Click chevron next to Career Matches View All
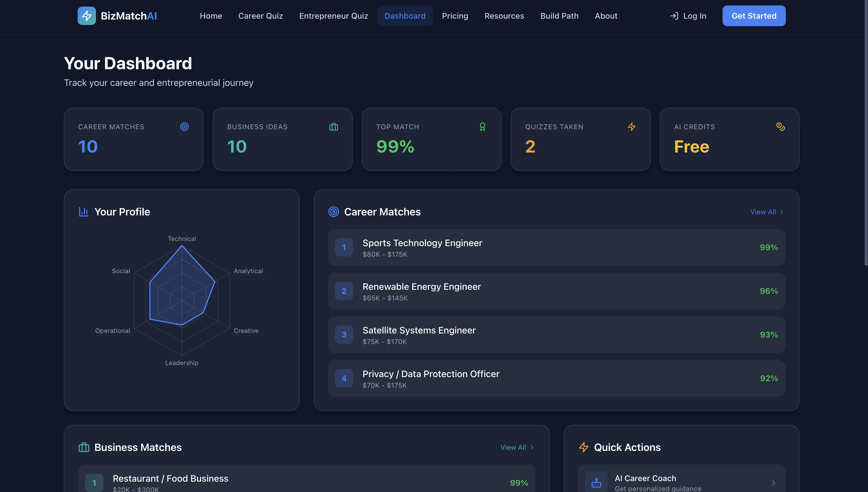 tap(782, 212)
